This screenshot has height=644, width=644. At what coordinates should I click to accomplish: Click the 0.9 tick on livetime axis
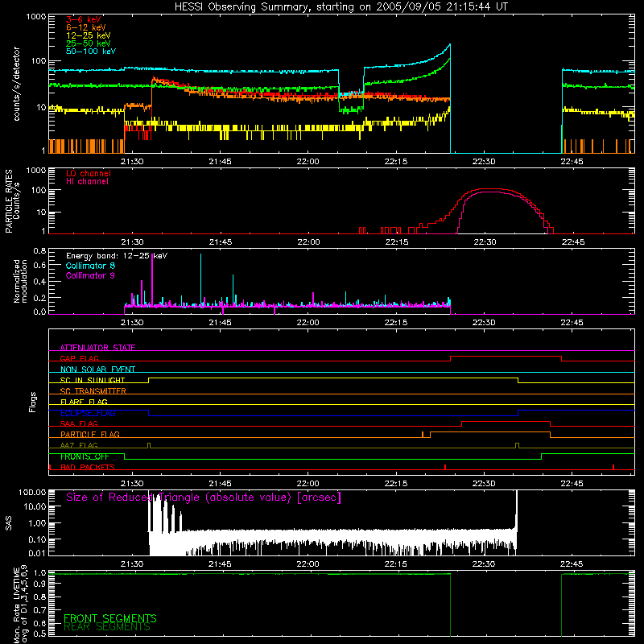tap(39, 584)
